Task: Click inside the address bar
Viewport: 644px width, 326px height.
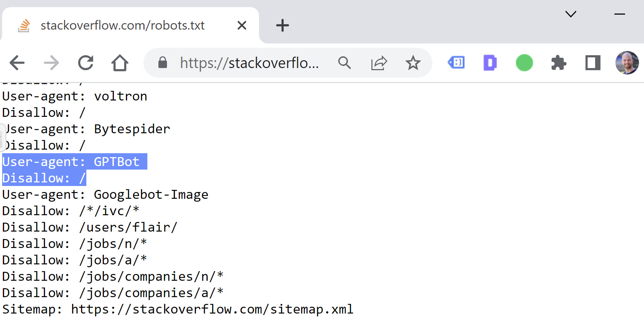Action: click(250, 63)
